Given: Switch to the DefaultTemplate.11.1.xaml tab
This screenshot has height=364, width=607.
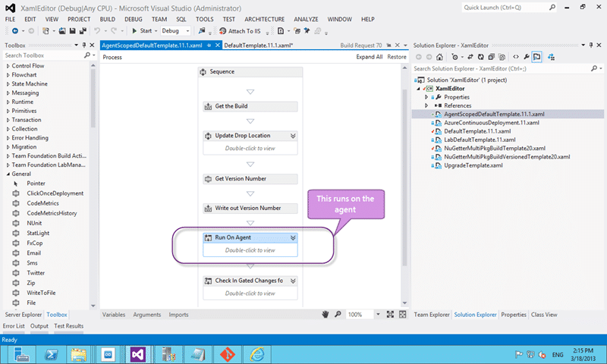Looking at the screenshot, I should point(258,45).
